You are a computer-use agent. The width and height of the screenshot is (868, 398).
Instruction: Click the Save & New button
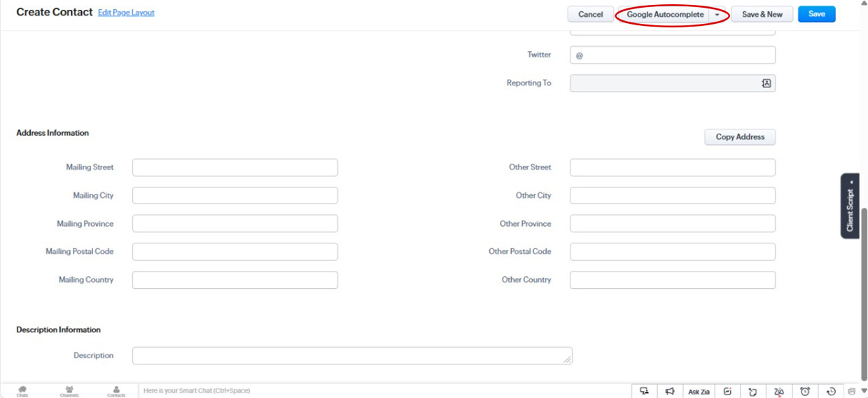[x=762, y=15]
